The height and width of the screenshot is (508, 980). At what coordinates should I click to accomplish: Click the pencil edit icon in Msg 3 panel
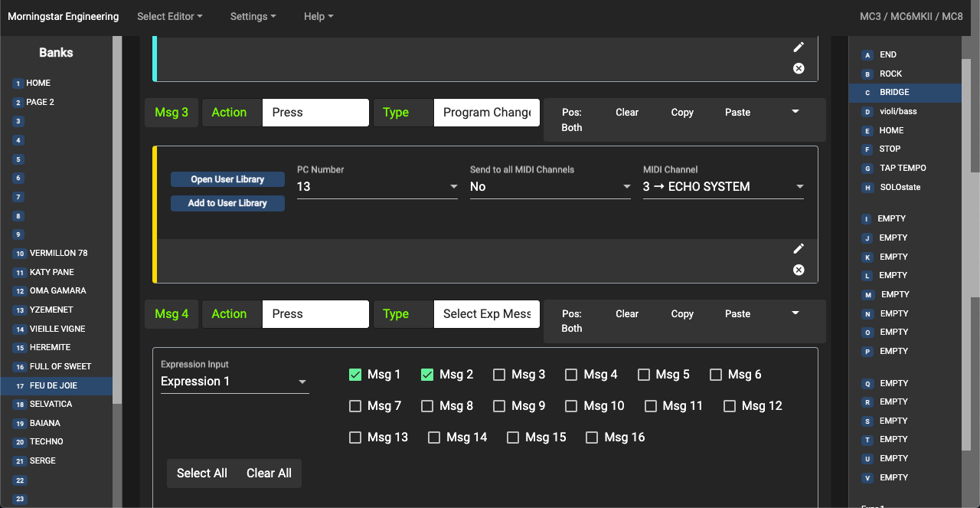coord(799,248)
